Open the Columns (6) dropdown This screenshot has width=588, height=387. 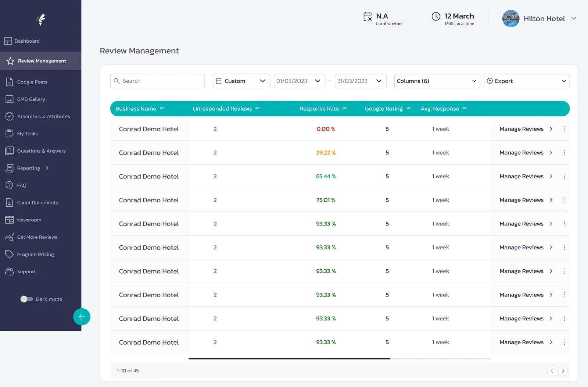click(437, 81)
